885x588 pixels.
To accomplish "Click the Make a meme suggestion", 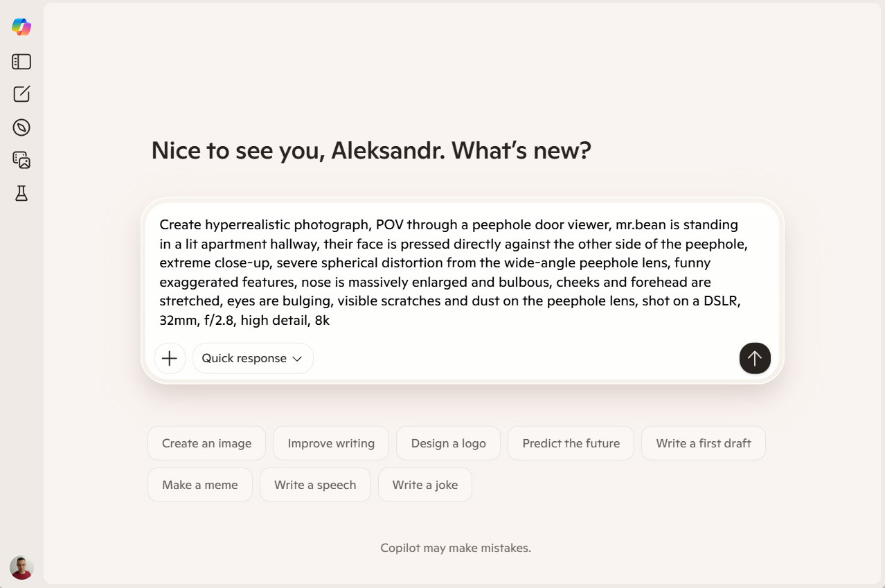I will 199,485.
